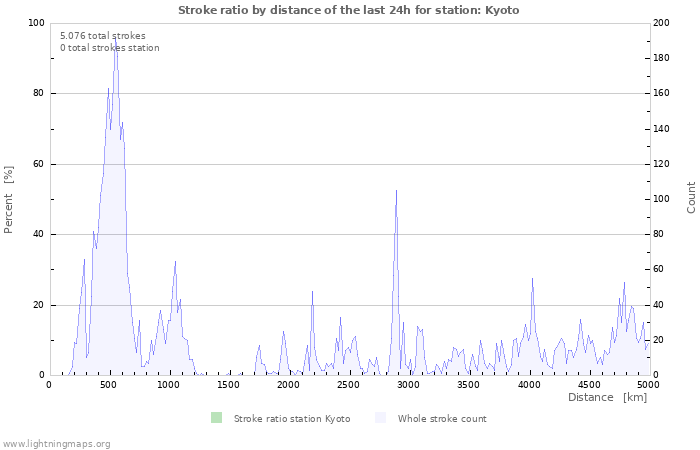Viewport: 700px width, 450px height.
Task: Click the lavender Whole stroke count swatch
Action: [x=380, y=418]
